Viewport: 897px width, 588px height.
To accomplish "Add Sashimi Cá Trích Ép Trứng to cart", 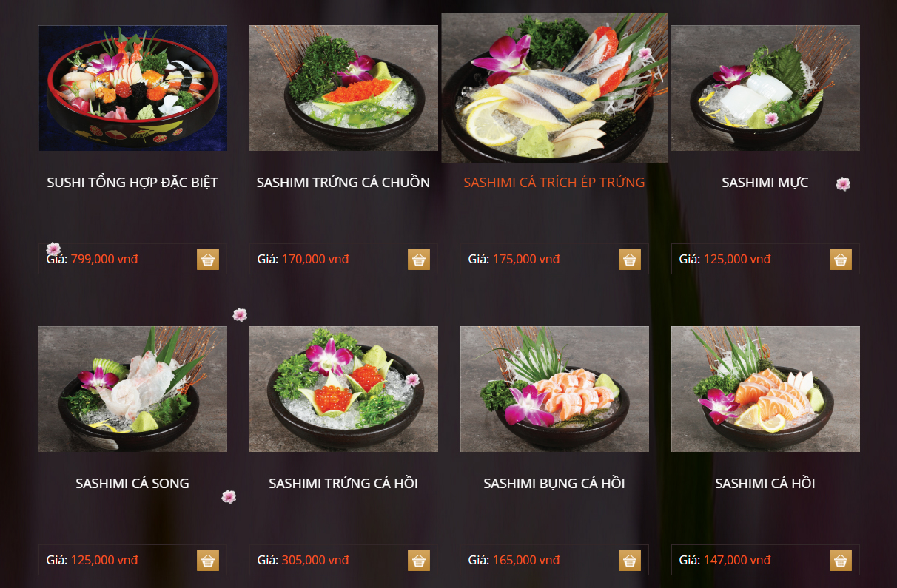I will tap(630, 260).
